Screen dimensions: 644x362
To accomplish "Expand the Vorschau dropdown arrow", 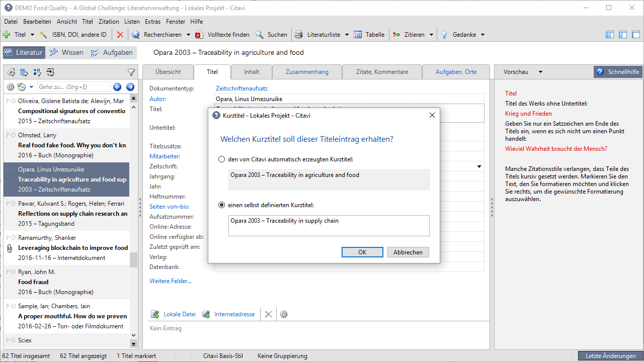I will point(541,72).
